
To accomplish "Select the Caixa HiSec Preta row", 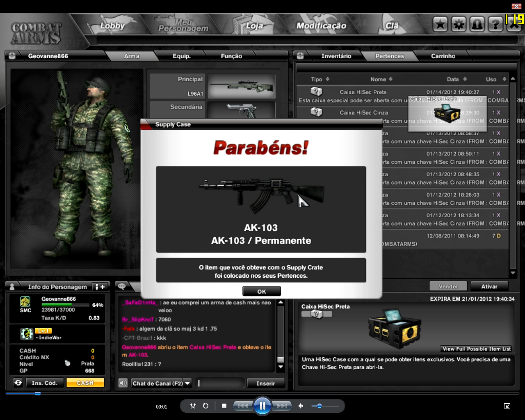I will click(x=403, y=96).
